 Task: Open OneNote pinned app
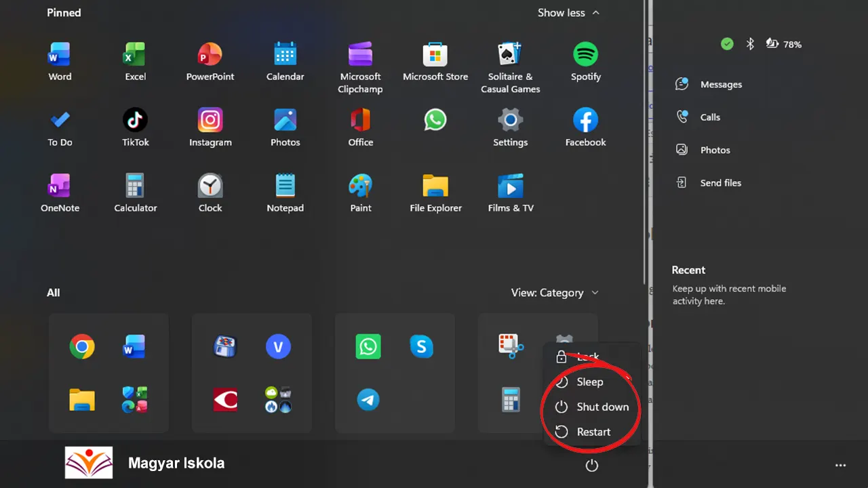60,193
